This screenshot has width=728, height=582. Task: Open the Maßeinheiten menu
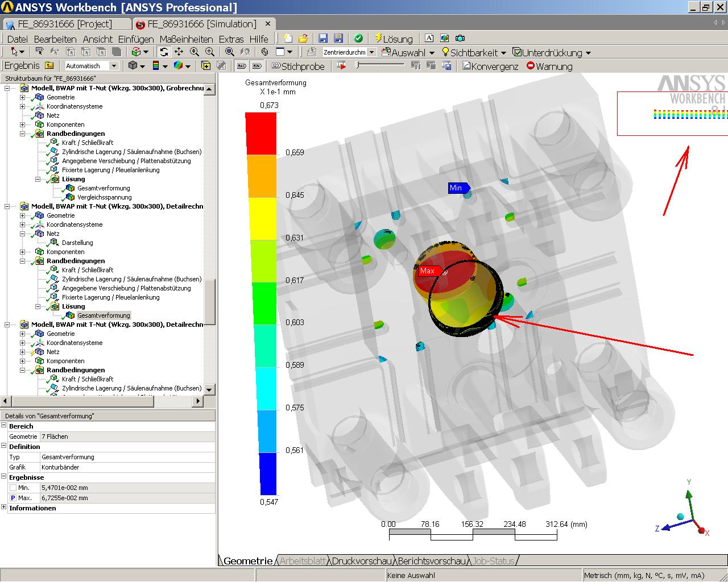(186, 39)
